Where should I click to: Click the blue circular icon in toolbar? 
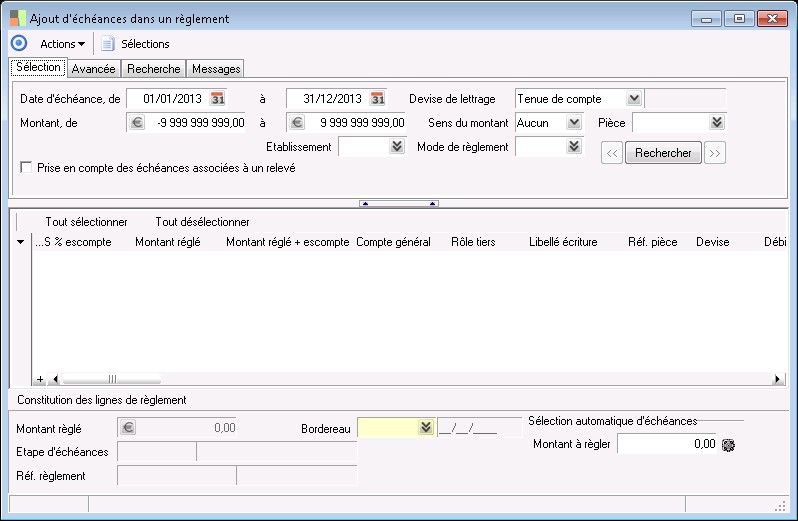[x=18, y=43]
